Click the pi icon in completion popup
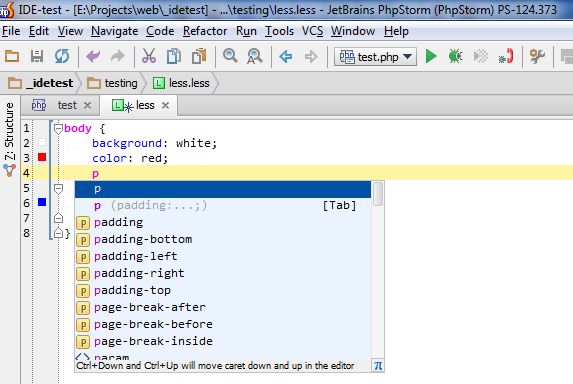573x384 pixels. (378, 365)
